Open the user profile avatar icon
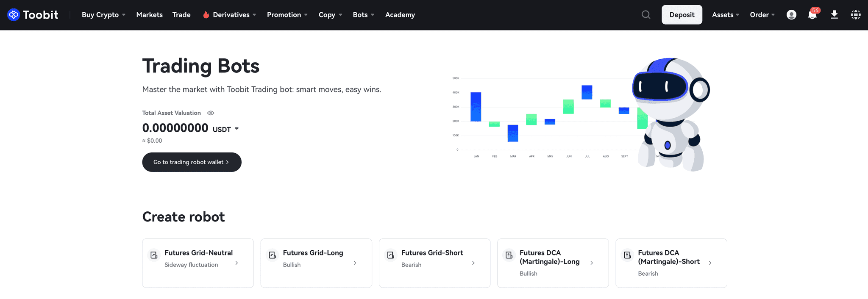 (x=791, y=15)
